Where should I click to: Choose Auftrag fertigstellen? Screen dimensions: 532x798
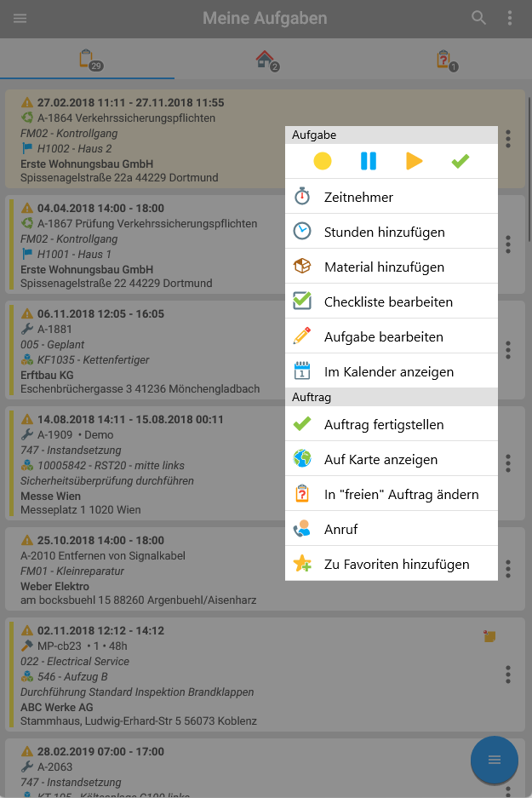(391, 424)
